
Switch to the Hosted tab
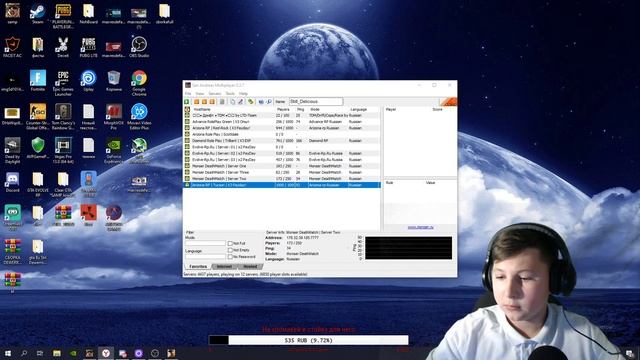[x=250, y=267]
